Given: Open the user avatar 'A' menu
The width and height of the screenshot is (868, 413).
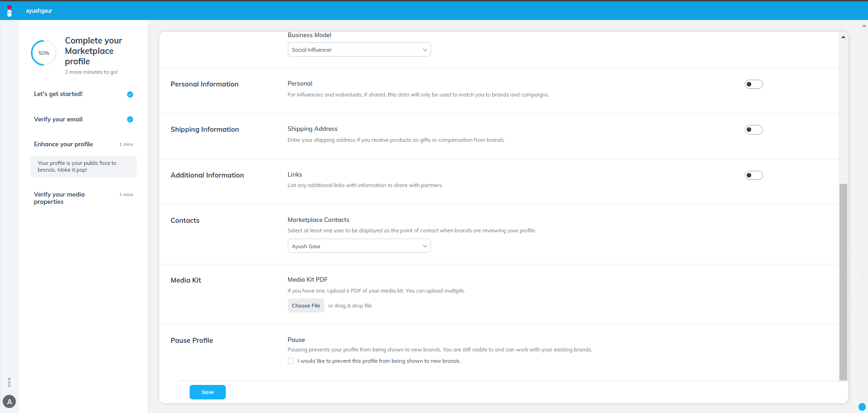Looking at the screenshot, I should pos(10,402).
